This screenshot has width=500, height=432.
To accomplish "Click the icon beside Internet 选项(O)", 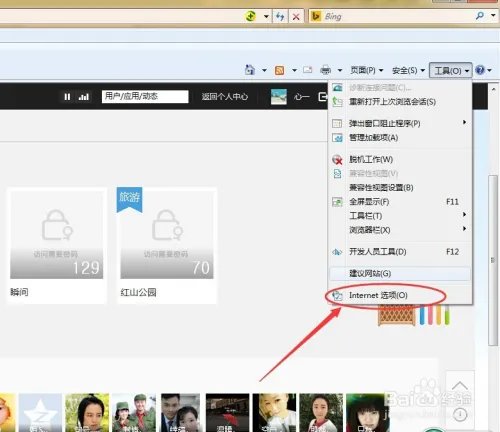I will click(337, 295).
